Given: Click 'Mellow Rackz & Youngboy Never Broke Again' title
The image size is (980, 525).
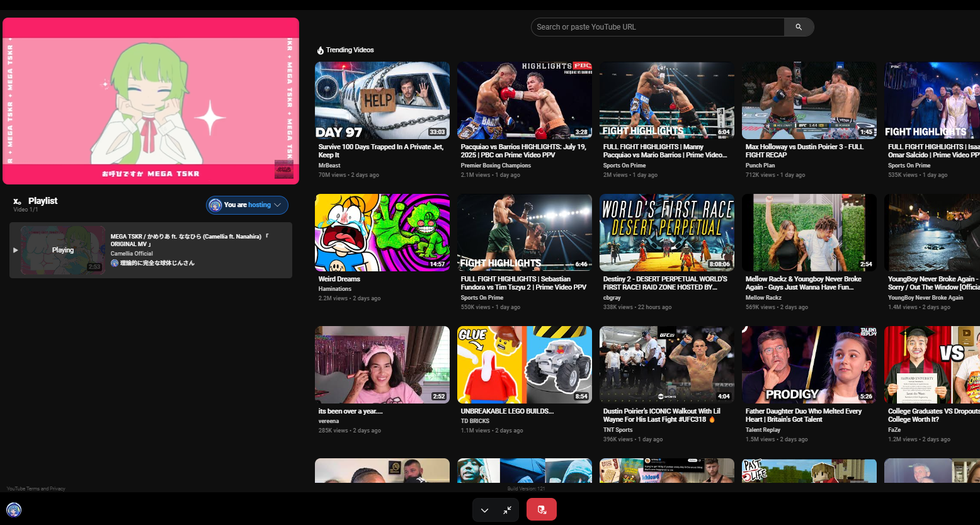Looking at the screenshot, I should pos(804,283).
